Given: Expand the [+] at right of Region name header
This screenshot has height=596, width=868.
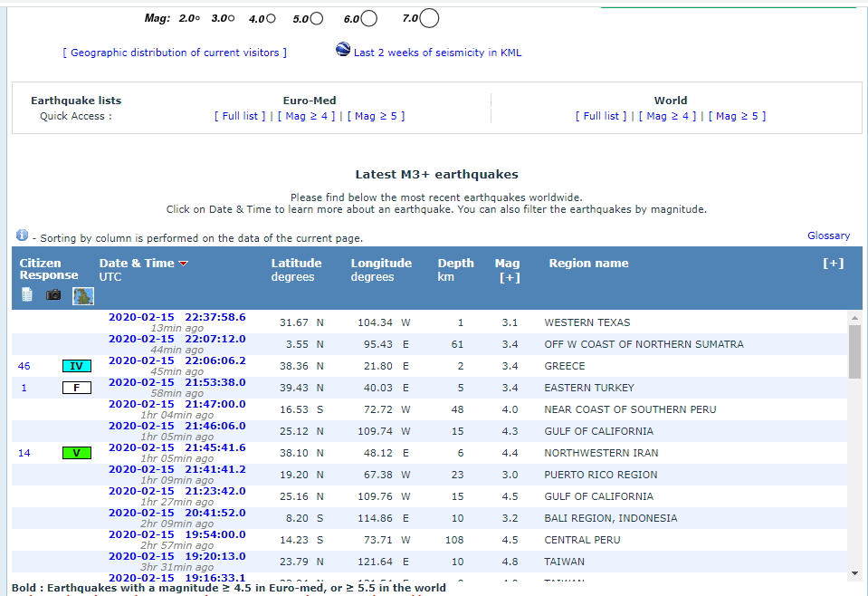Looking at the screenshot, I should [833, 263].
